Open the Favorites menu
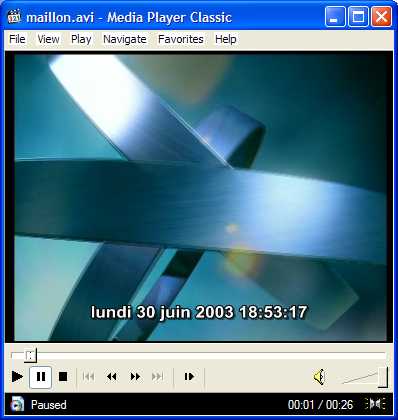 tap(181, 39)
